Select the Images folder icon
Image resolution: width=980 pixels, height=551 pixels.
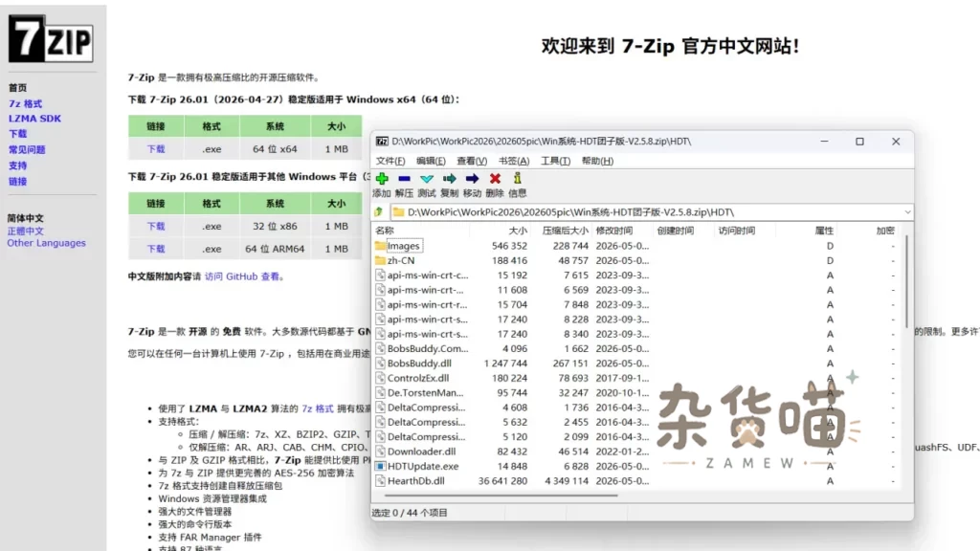point(380,246)
